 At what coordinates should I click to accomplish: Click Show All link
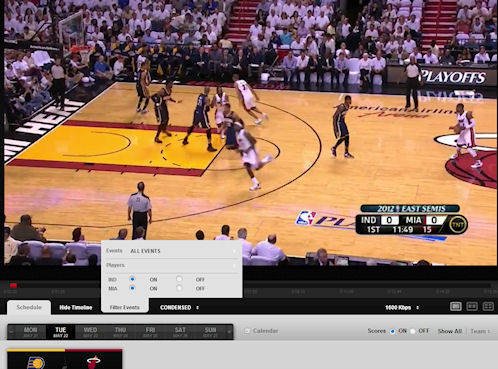(450, 331)
